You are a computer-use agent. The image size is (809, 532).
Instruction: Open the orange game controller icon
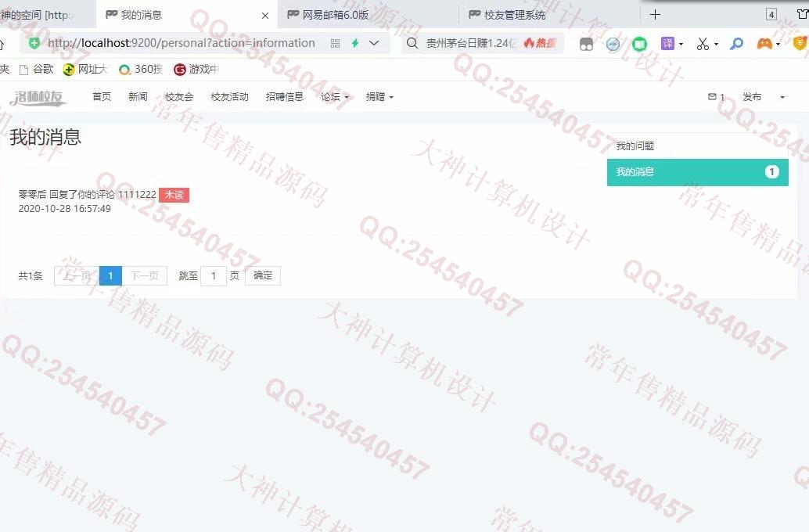click(x=764, y=44)
